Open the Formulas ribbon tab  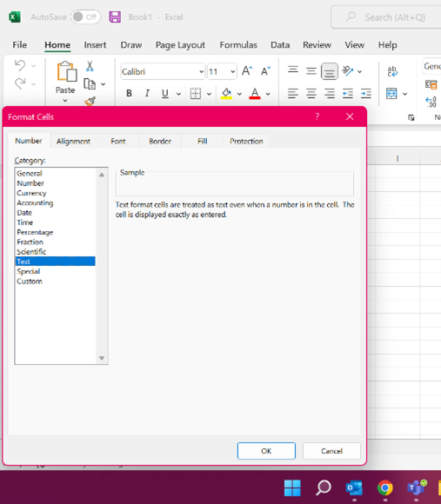pyautogui.click(x=238, y=45)
